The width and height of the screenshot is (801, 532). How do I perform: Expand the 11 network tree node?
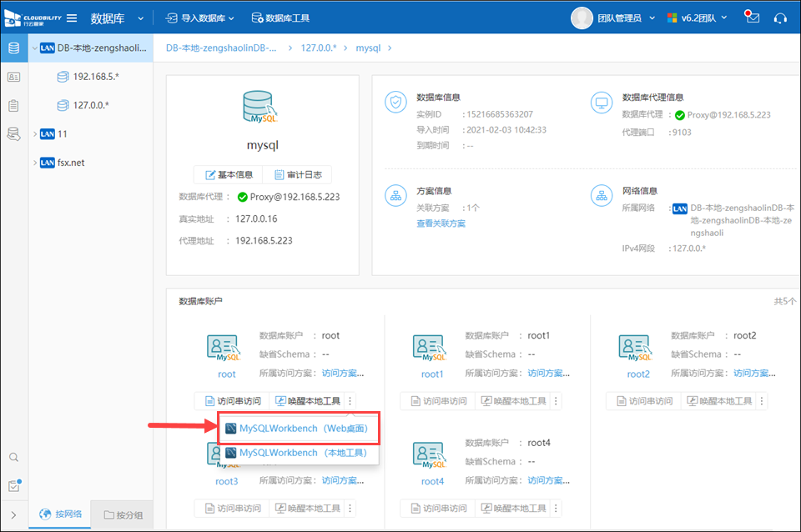click(x=34, y=133)
